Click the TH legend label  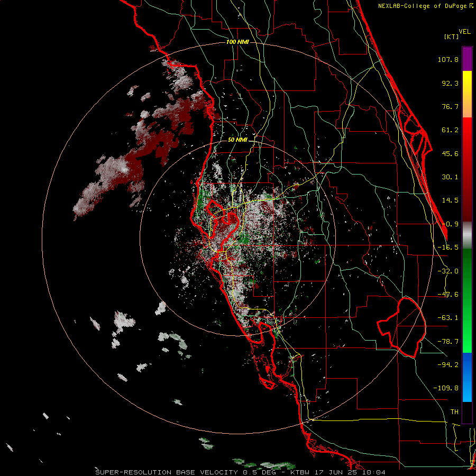tap(454, 411)
